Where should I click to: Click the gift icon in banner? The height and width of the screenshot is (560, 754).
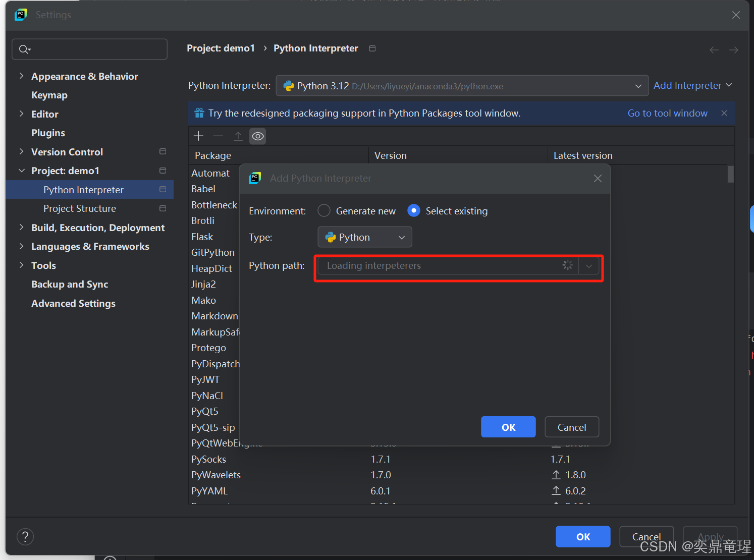click(199, 113)
